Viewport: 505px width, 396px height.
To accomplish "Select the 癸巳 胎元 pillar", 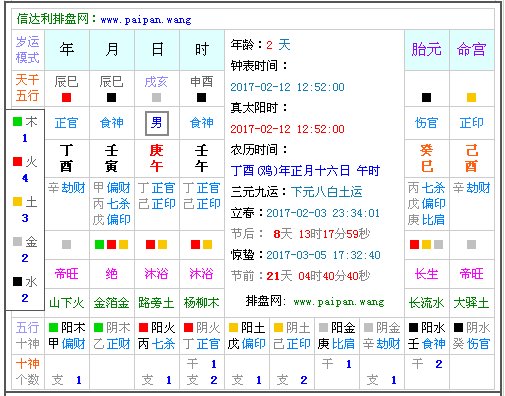I will pos(426,158).
